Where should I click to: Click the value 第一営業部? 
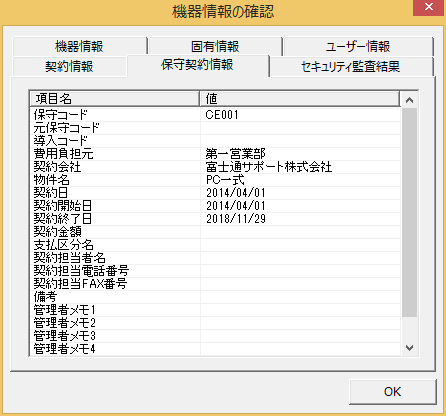(235, 154)
